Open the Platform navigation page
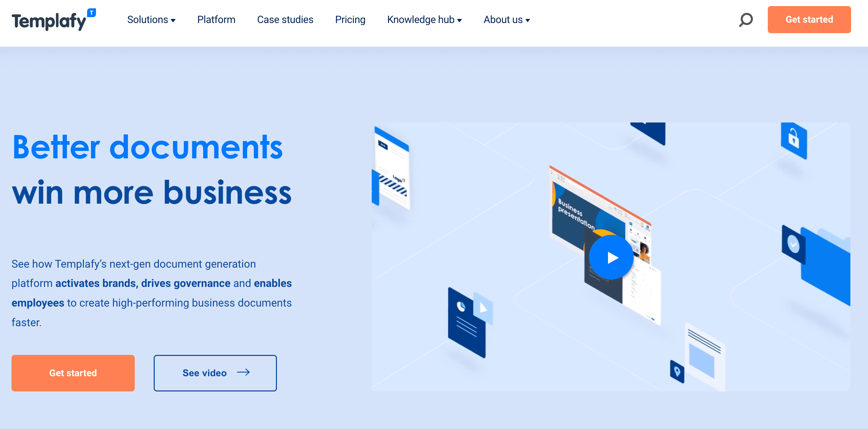Screen dimensions: 868x429 coord(216,19)
